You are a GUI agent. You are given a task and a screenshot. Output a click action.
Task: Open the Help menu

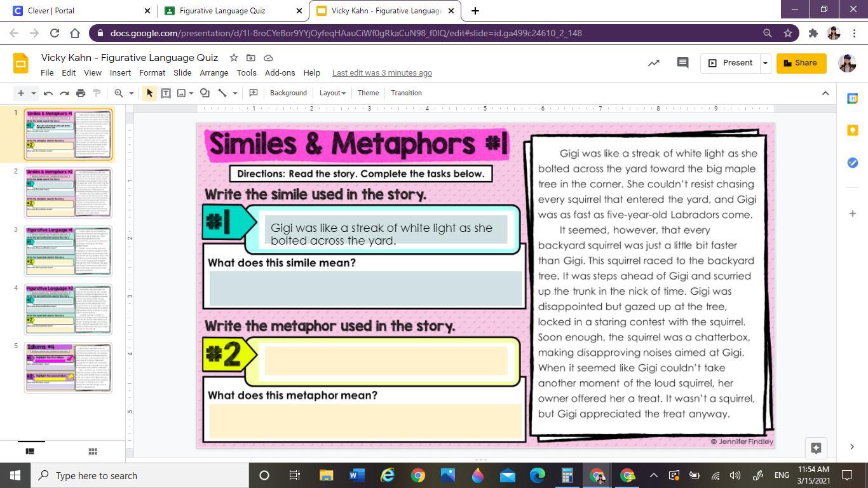312,73
